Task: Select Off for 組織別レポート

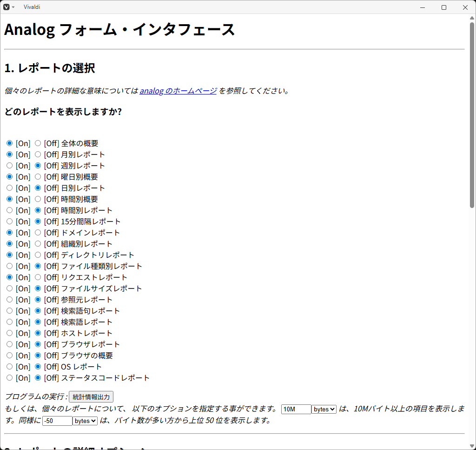Action: (38, 244)
